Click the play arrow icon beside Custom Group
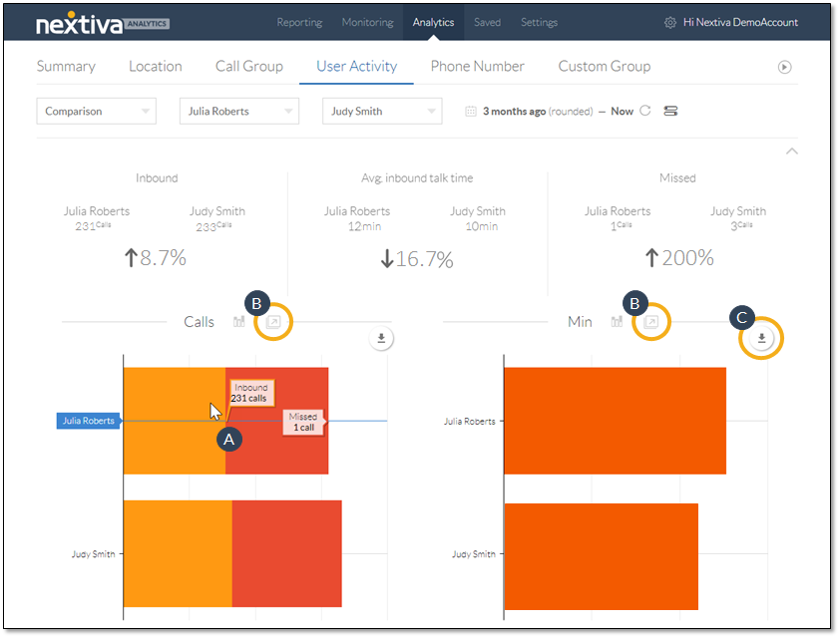840x638 pixels. pyautogui.click(x=784, y=67)
